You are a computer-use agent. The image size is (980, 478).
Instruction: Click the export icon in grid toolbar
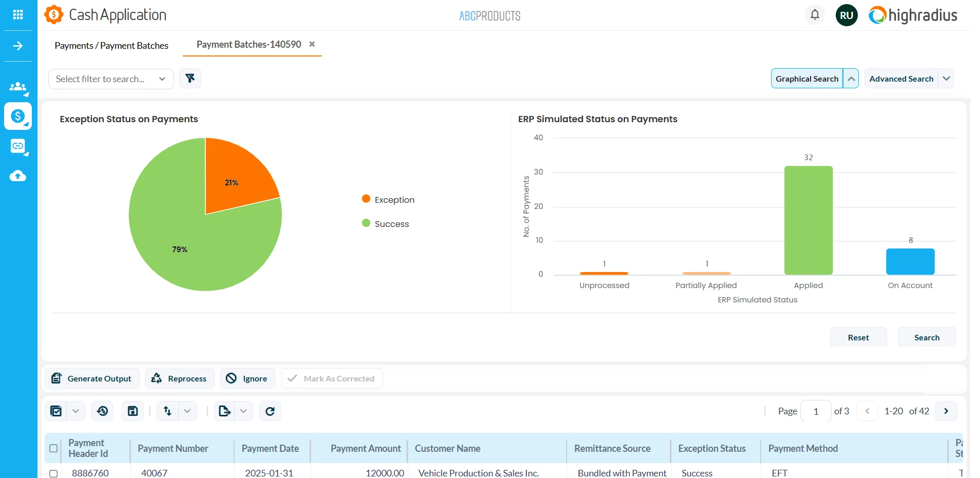224,411
